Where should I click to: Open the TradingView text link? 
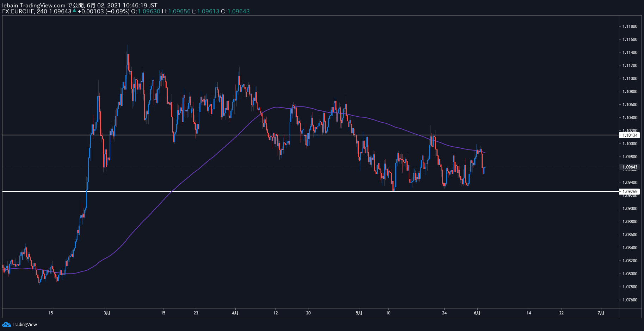coord(24,325)
